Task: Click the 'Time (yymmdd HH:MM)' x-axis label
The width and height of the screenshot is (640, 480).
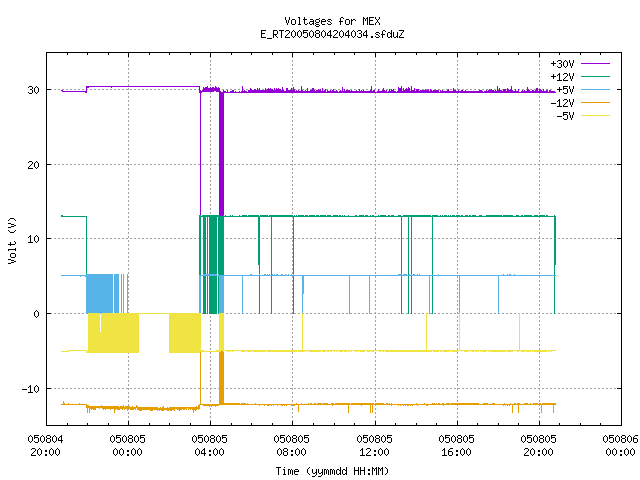Action: (332, 471)
